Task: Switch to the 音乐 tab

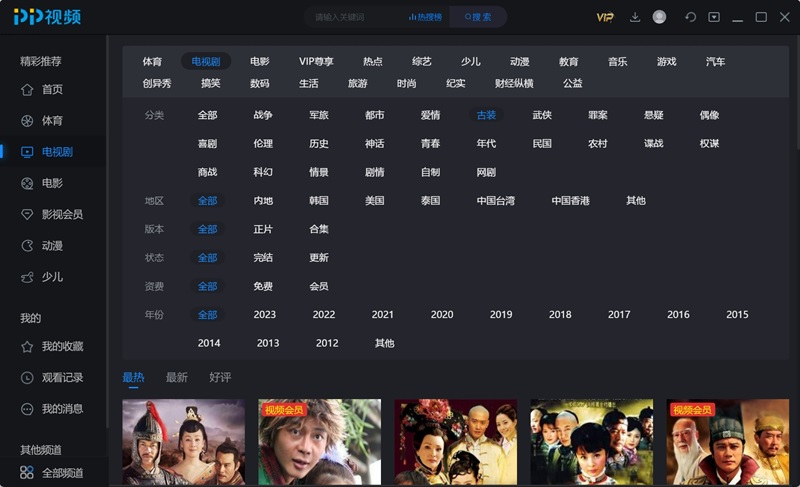Action: (x=617, y=62)
